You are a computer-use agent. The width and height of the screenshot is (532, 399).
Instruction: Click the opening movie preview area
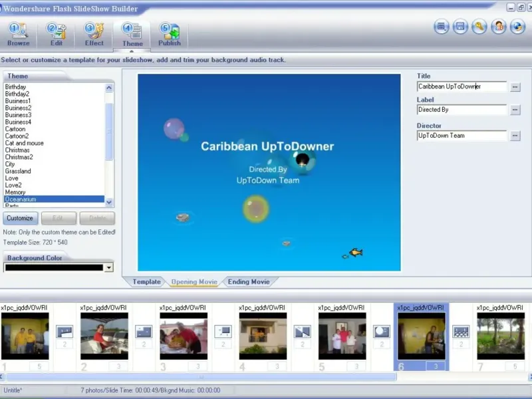click(269, 172)
